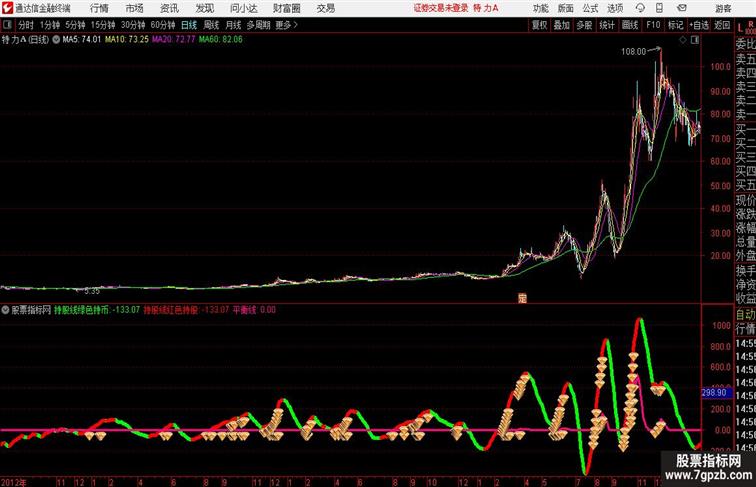Click the 298.90 blue value tag
This screenshot has height=487, width=756.
716,392
